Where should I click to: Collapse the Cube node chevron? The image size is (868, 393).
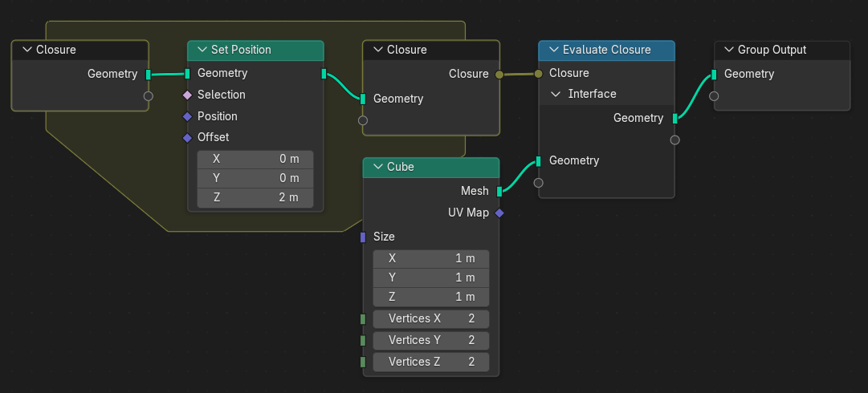pyautogui.click(x=377, y=167)
